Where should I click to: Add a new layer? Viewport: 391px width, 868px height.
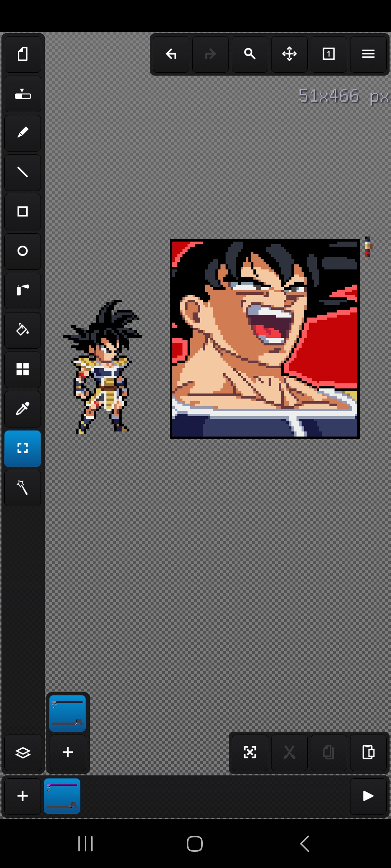pyautogui.click(x=68, y=753)
